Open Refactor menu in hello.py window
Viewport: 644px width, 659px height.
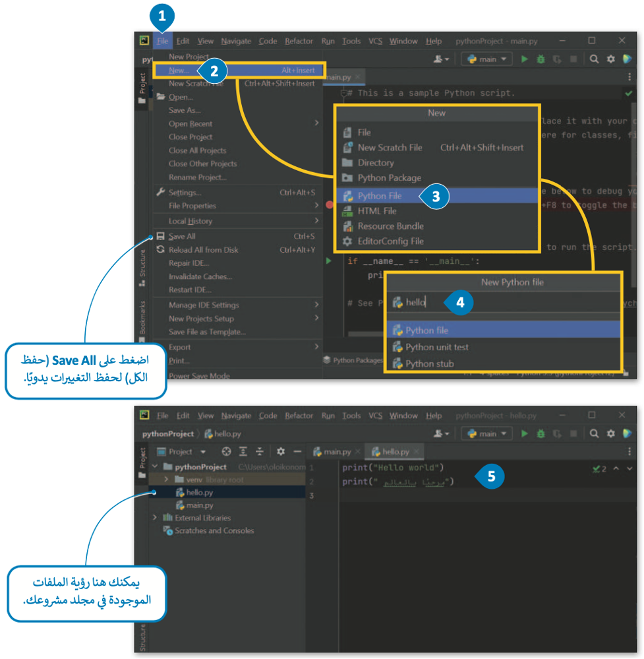tap(299, 416)
